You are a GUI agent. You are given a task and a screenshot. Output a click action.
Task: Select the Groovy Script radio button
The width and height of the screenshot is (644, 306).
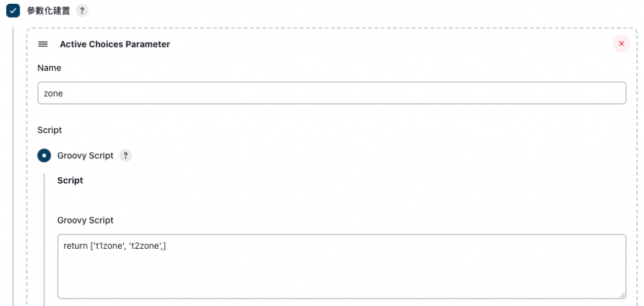pyautogui.click(x=45, y=155)
